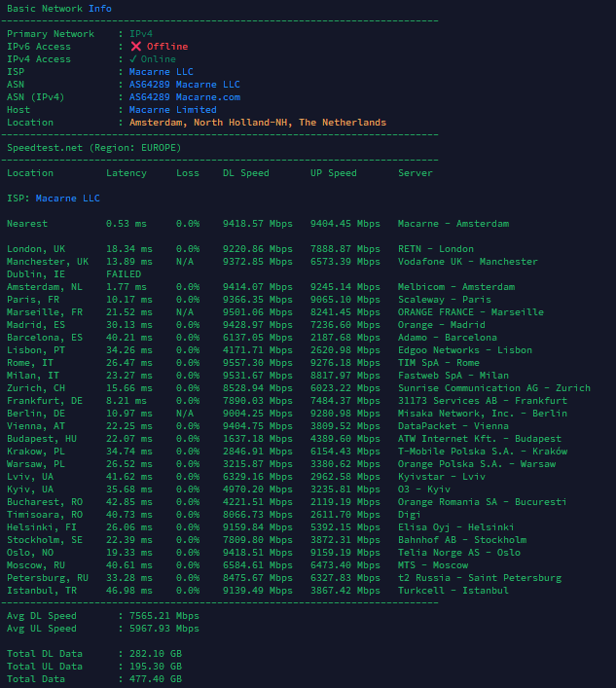Click the Host value 'Macarne Limited'

pos(173,110)
